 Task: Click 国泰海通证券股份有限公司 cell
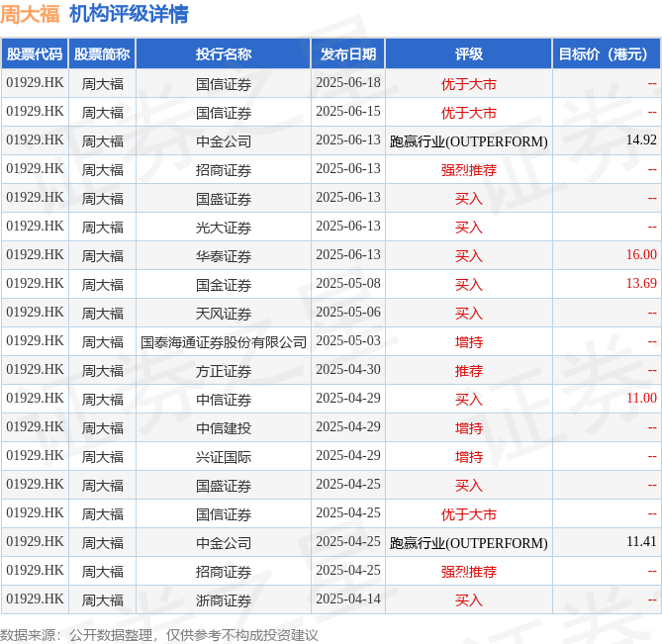pyautogui.click(x=224, y=342)
